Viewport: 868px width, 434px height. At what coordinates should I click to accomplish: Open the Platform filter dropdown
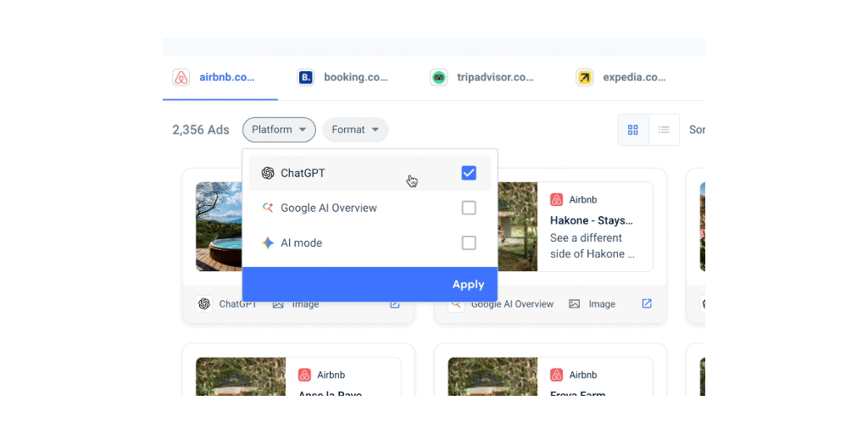tap(279, 130)
